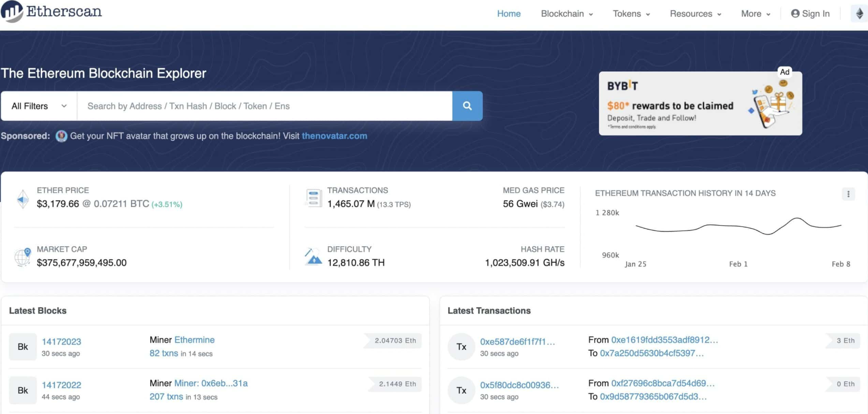
Task: Open miner Ethermine link
Action: pyautogui.click(x=194, y=340)
